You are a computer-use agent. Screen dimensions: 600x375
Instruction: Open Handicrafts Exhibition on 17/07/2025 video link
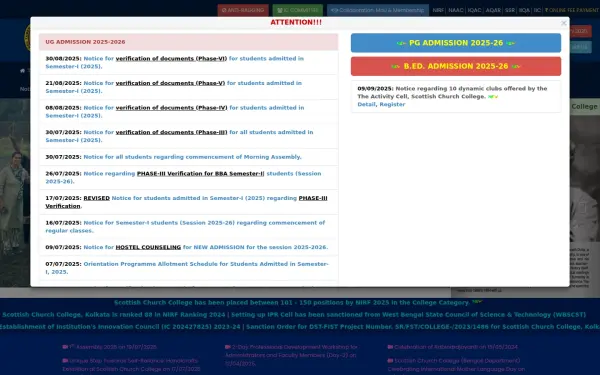(131, 365)
